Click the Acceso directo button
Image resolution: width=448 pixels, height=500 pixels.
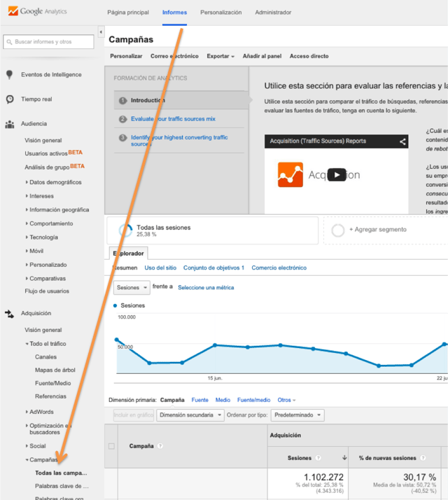tap(309, 56)
